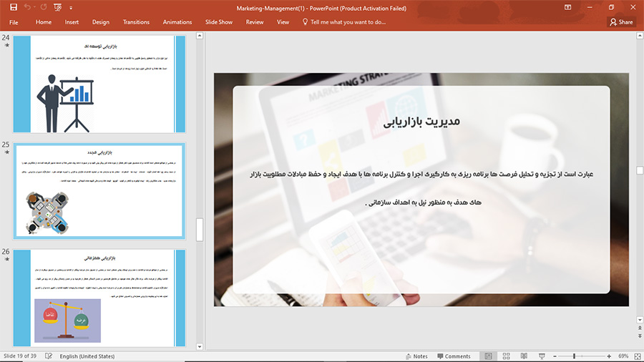This screenshot has width=644, height=362.
Task: Toggle Normal view in the status bar
Action: click(x=489, y=356)
